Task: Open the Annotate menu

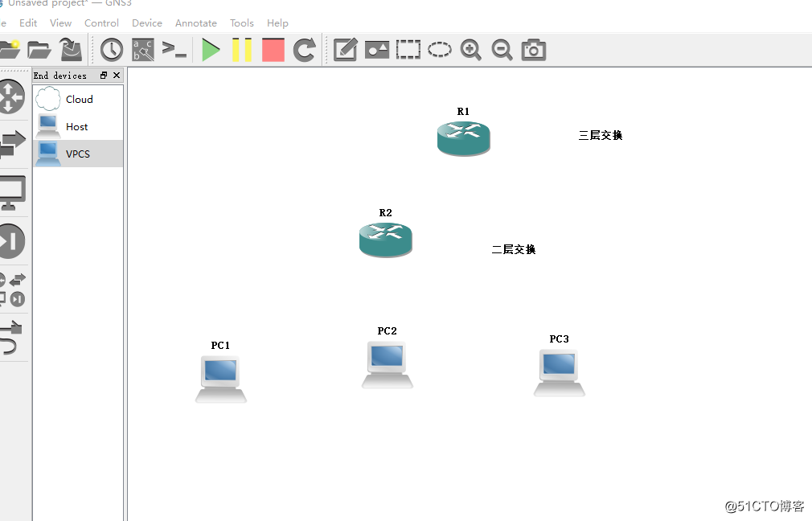Action: [195, 23]
